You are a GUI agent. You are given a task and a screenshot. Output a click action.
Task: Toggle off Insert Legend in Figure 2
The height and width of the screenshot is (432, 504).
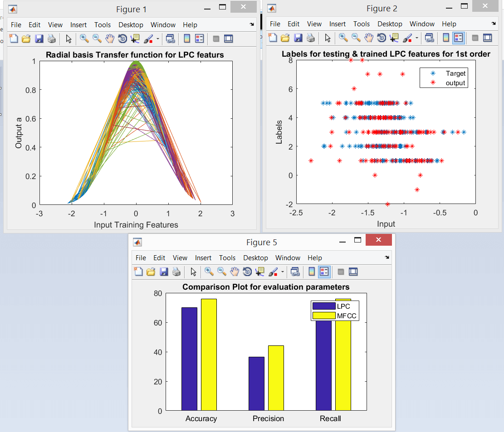(x=458, y=38)
